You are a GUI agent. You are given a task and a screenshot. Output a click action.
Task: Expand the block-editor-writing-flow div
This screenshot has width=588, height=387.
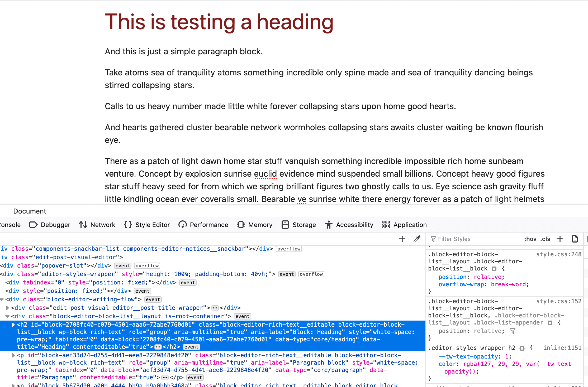click(x=3, y=299)
